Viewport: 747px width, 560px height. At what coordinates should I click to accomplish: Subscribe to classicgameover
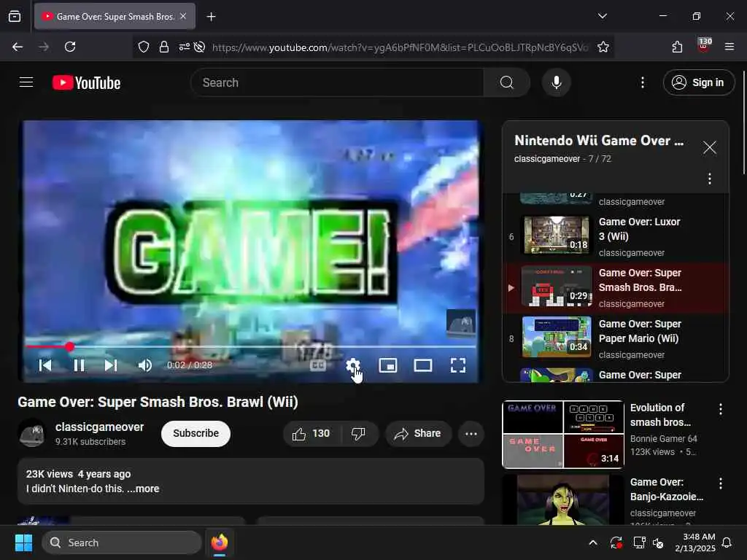[196, 433]
